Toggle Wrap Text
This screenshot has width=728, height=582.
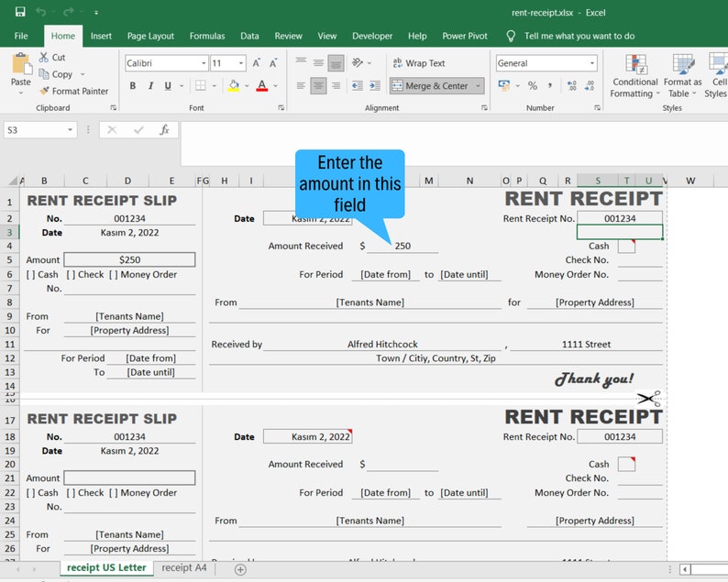(x=418, y=62)
